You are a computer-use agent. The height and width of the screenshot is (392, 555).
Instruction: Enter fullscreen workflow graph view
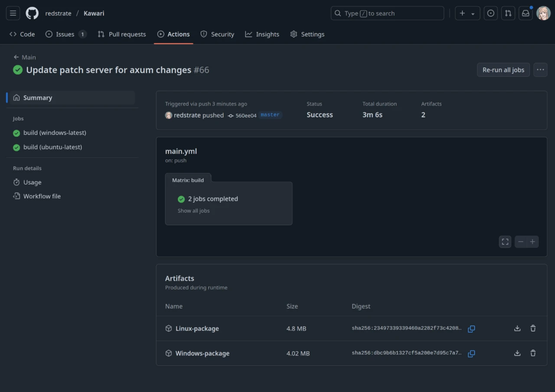(505, 242)
